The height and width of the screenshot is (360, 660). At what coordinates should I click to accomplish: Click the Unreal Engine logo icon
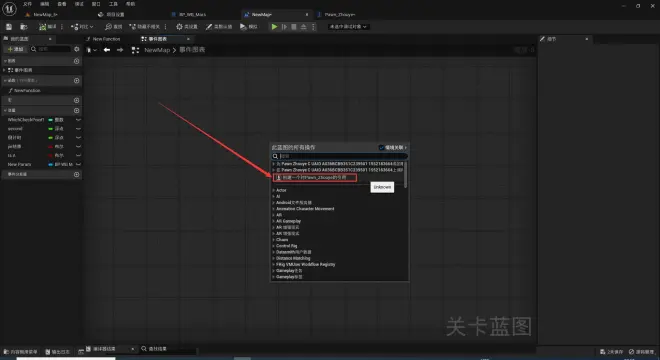[x=9, y=8]
